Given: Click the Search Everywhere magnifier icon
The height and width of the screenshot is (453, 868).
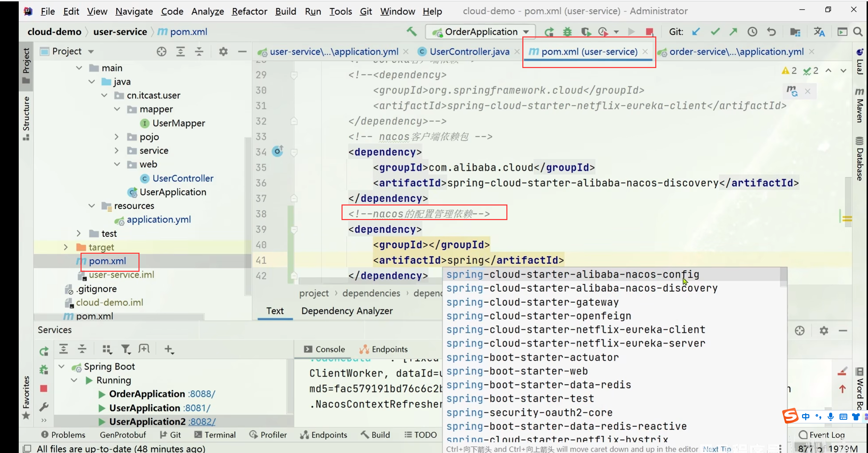Looking at the screenshot, I should pyautogui.click(x=858, y=32).
